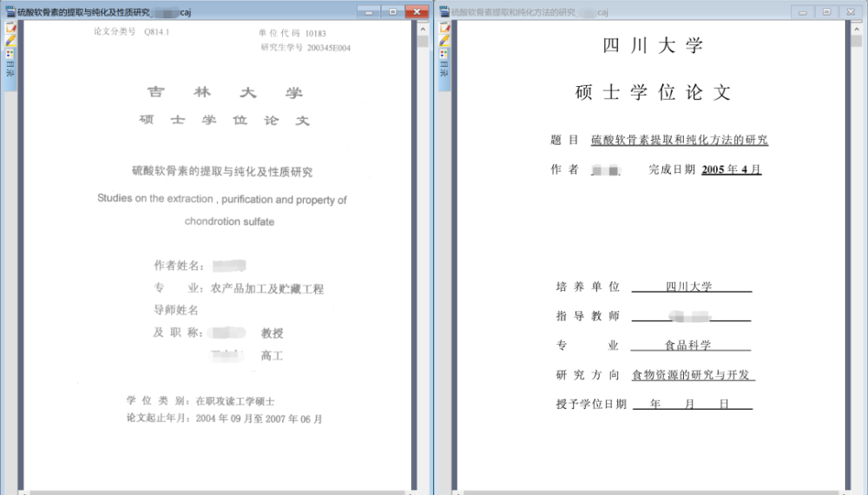Click the text chondrotion sulfate
The height and width of the screenshot is (495, 868).
[x=230, y=221]
